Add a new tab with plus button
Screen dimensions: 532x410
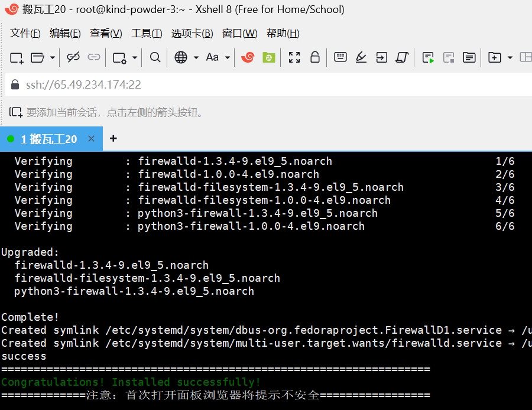point(113,139)
